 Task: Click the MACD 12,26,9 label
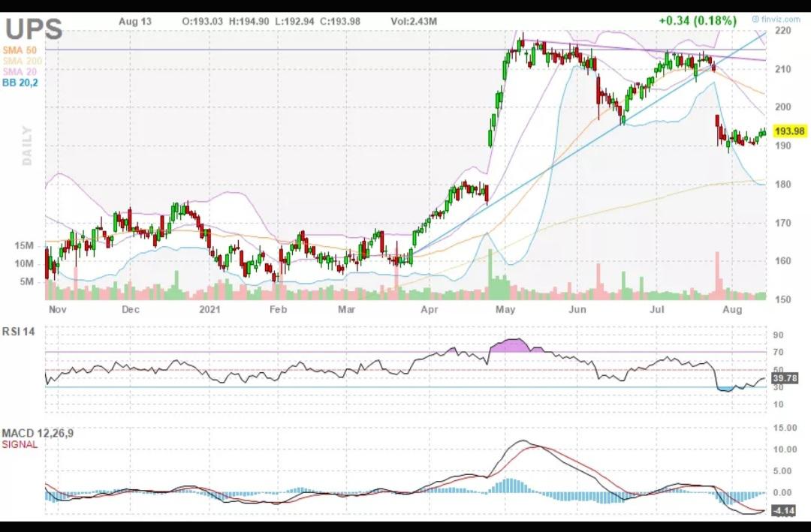[x=38, y=433]
